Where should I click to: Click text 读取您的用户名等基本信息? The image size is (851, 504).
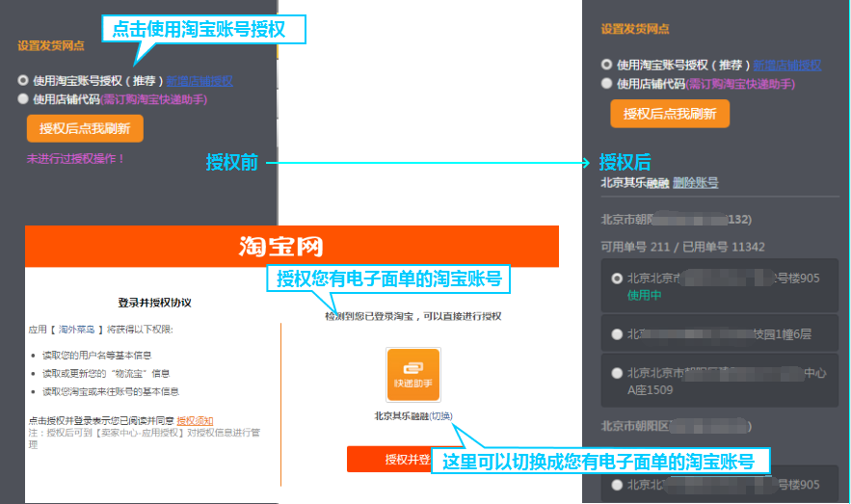point(97,356)
